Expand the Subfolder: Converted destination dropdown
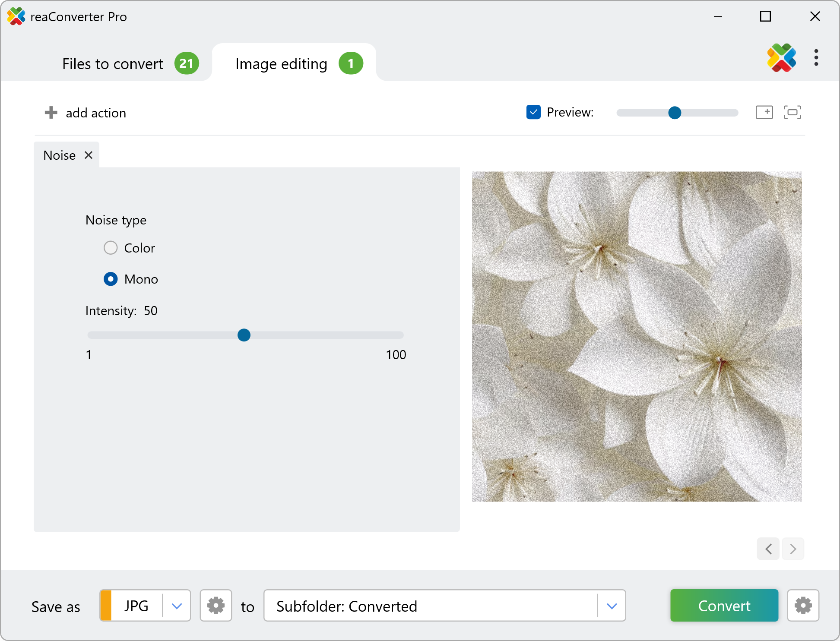Image resolution: width=840 pixels, height=641 pixels. pos(612,606)
